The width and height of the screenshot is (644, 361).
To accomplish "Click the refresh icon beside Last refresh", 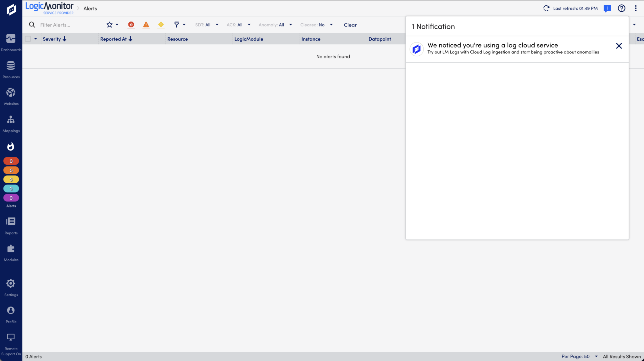I will (x=546, y=8).
